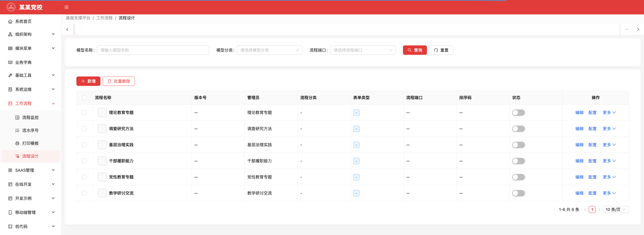Select all rows with header checkbox
This screenshot has width=644, height=235.
coord(85,98)
